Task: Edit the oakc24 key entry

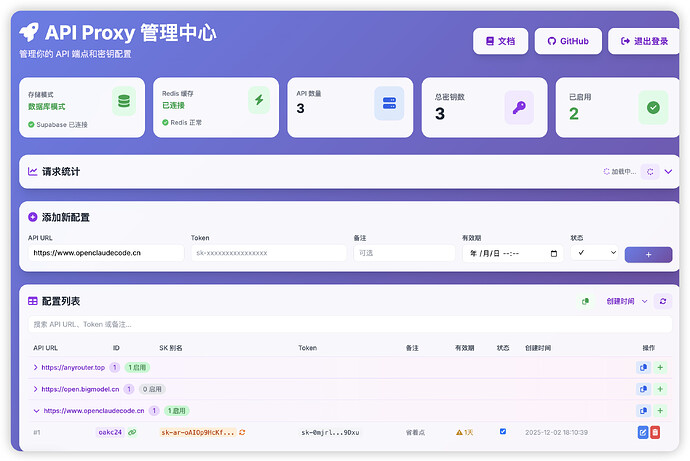Action: (643, 432)
